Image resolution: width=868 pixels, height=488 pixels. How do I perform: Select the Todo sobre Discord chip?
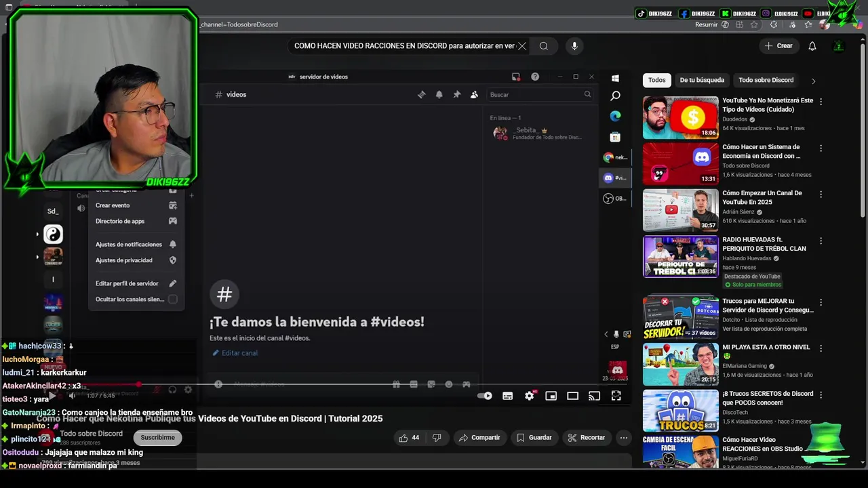(766, 80)
